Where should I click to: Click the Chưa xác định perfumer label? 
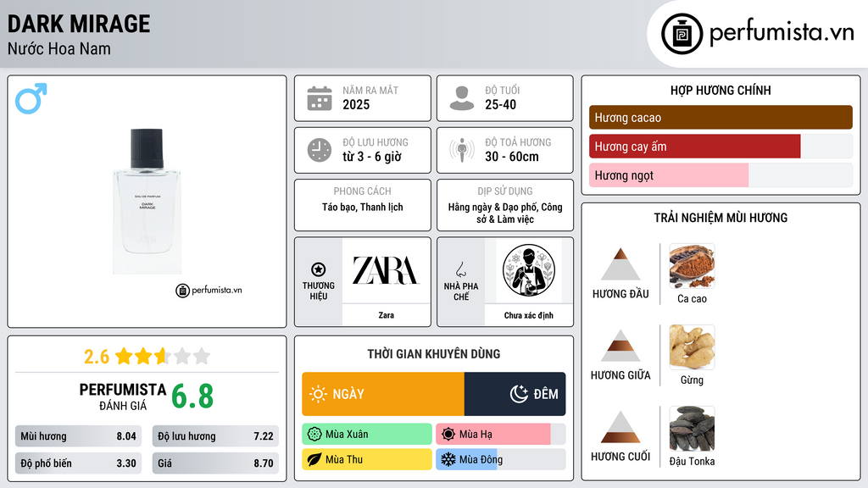[x=529, y=315]
